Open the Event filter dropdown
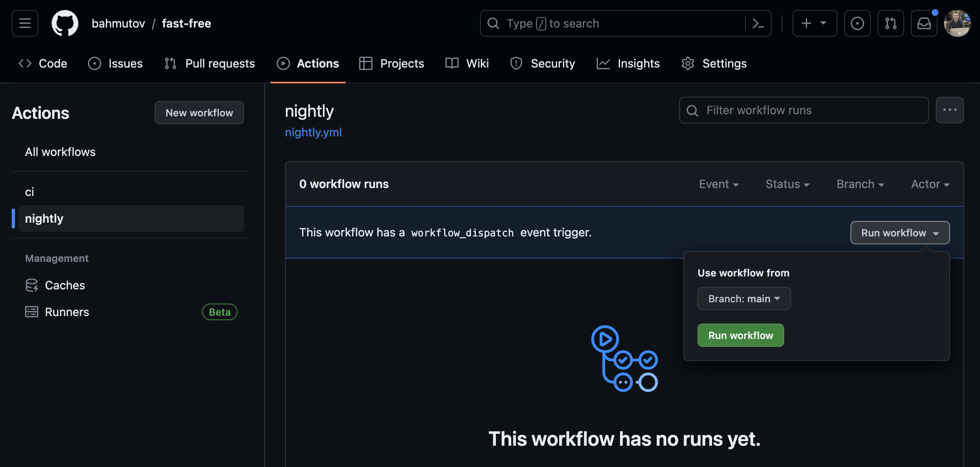This screenshot has height=467, width=980. click(x=719, y=184)
